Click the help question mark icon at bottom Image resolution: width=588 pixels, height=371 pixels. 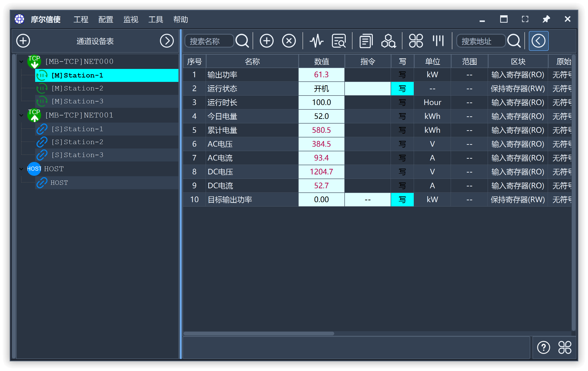(x=543, y=347)
